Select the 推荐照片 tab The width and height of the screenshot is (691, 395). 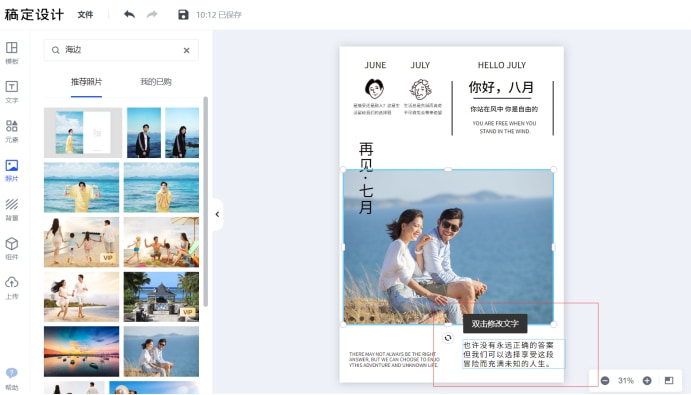click(86, 82)
